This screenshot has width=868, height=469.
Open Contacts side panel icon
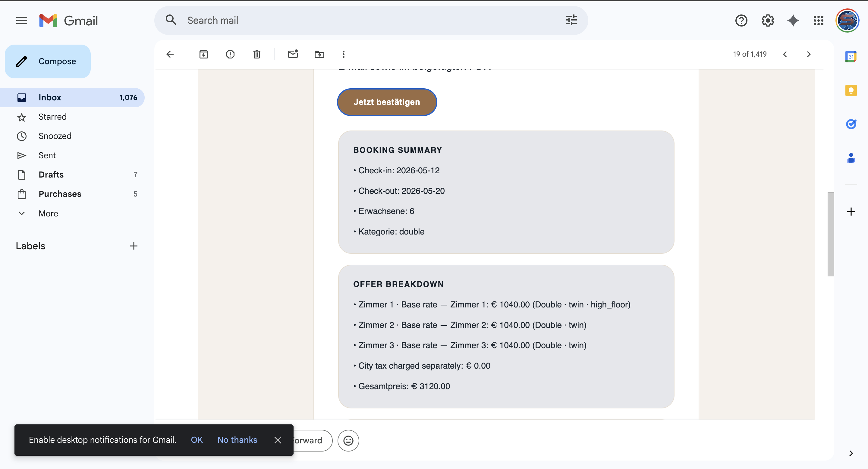pos(851,158)
